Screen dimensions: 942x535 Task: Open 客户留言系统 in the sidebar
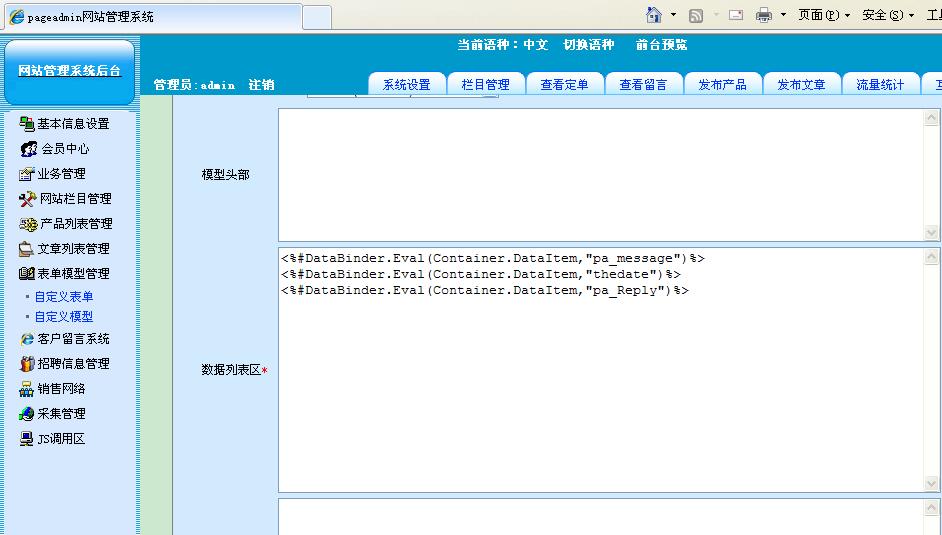(x=73, y=339)
